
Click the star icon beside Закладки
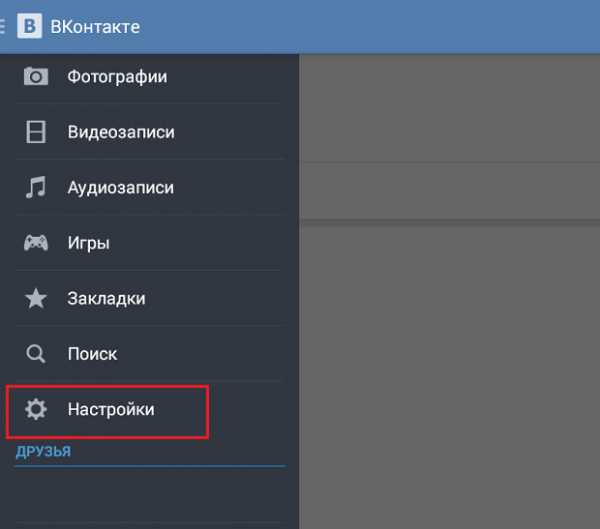[x=36, y=299]
